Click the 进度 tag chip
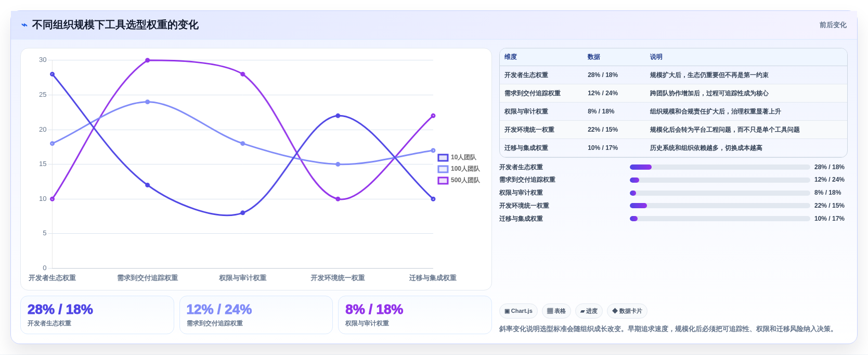The height and width of the screenshot is (355, 868). click(x=589, y=311)
